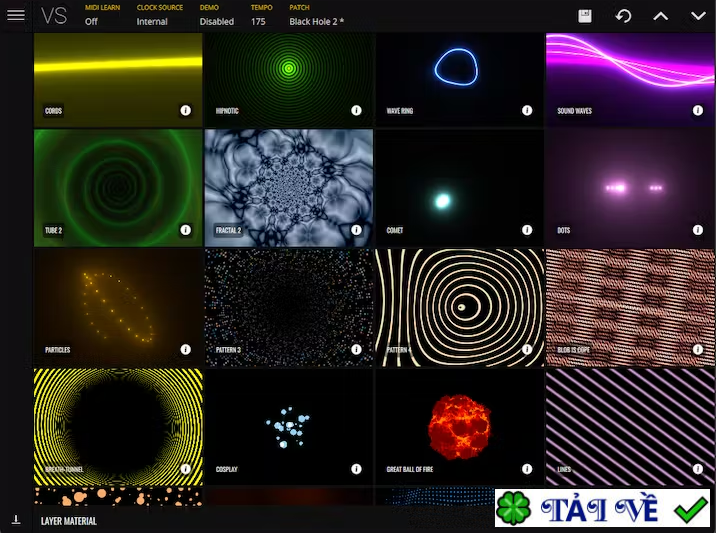Screen dimensions: 716x533
Task: Click the Layer Material label
Action: [x=68, y=521]
